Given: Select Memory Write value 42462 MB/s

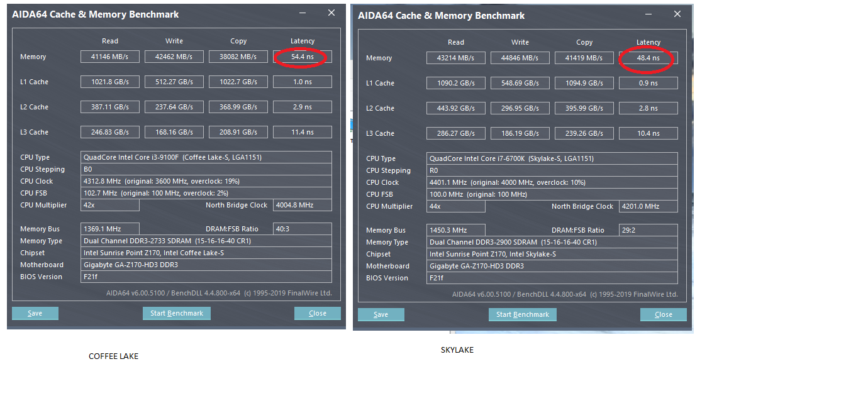Looking at the screenshot, I should tap(174, 57).
